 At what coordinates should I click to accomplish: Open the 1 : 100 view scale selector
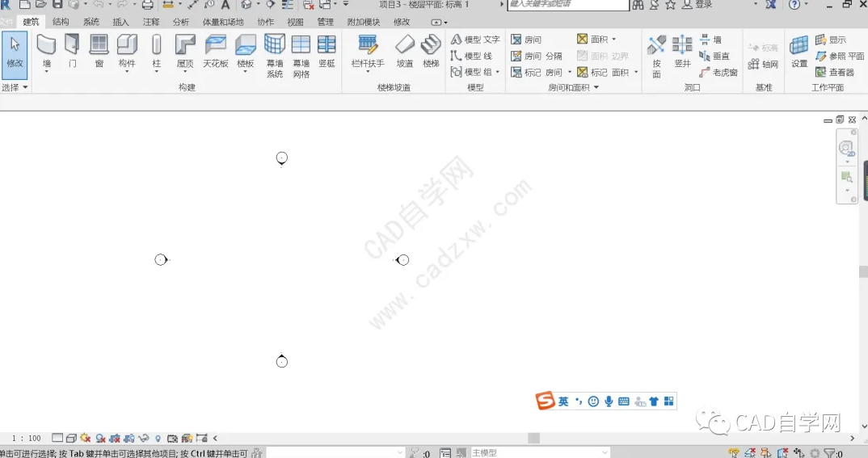coord(27,438)
